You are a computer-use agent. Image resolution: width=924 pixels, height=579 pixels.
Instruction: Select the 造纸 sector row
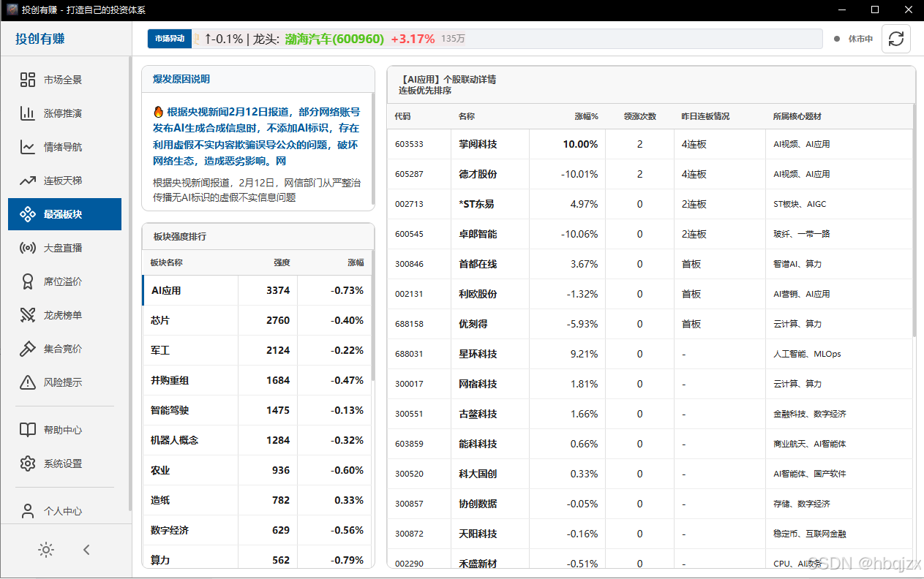tap(257, 500)
